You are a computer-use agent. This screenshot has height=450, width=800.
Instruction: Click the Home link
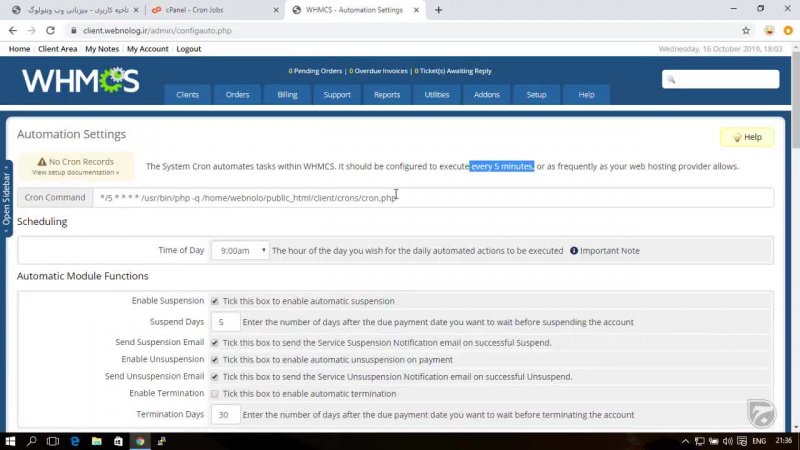[19, 49]
